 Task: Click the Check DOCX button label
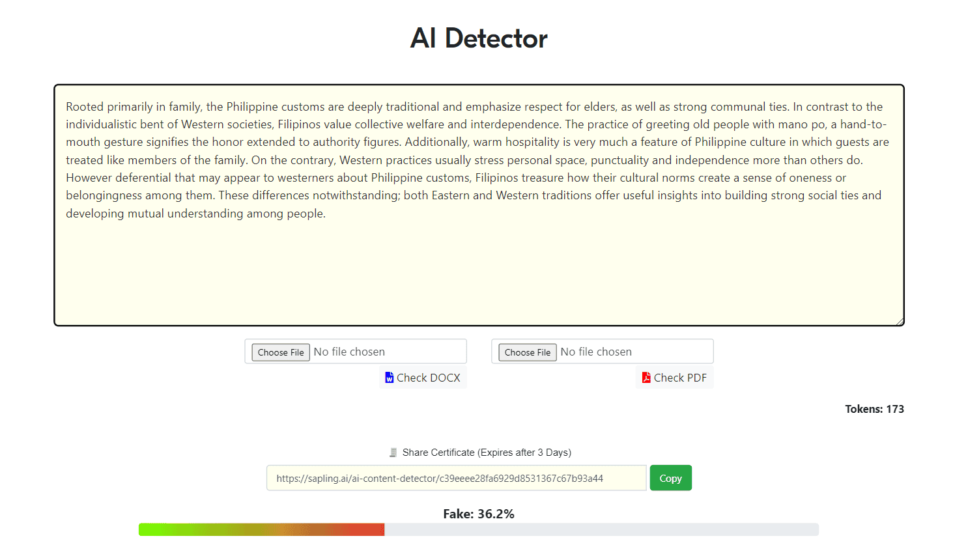[428, 378]
